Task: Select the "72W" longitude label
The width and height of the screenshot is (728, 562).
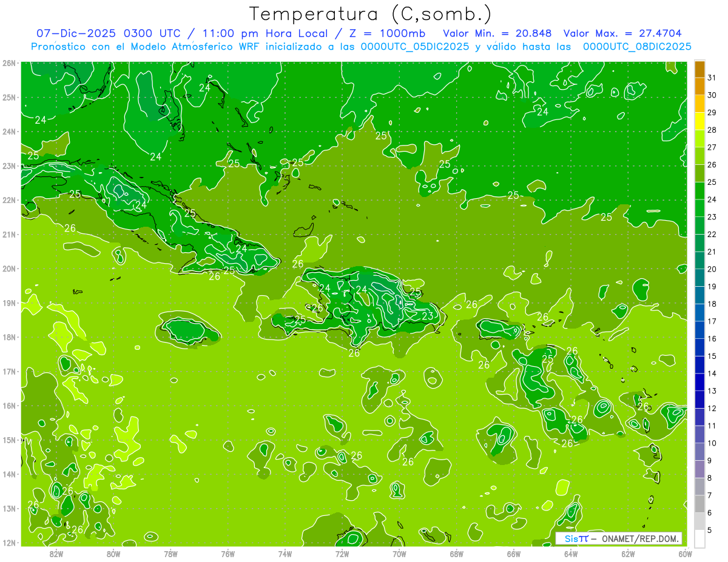Action: pyautogui.click(x=342, y=554)
